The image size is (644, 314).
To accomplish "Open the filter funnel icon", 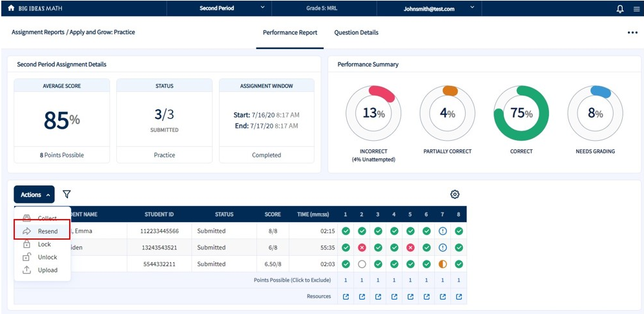I will [x=67, y=194].
